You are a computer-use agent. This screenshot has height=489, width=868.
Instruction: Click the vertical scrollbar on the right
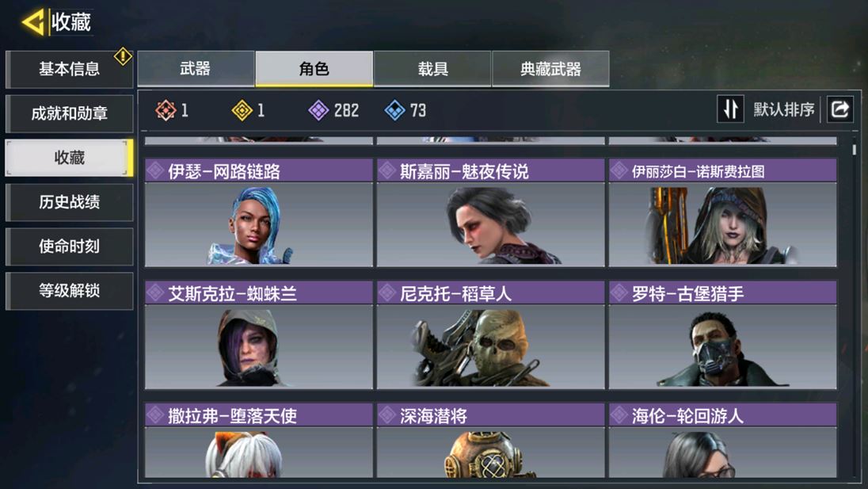click(855, 150)
